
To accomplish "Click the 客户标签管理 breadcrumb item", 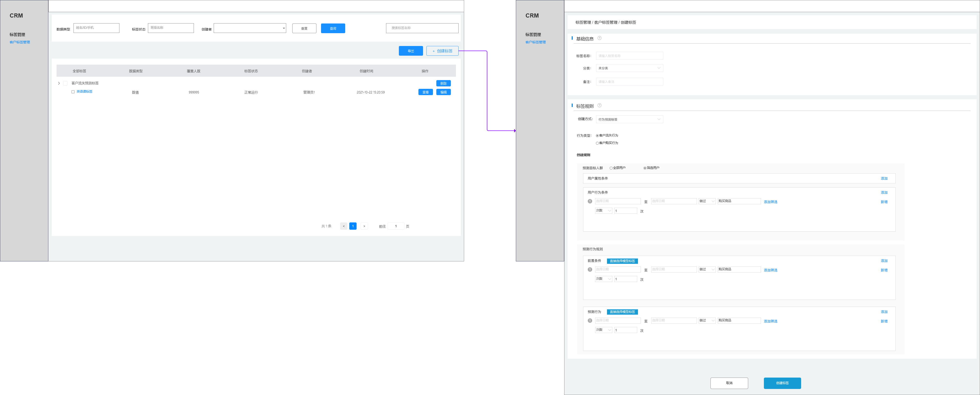I will pos(606,23).
